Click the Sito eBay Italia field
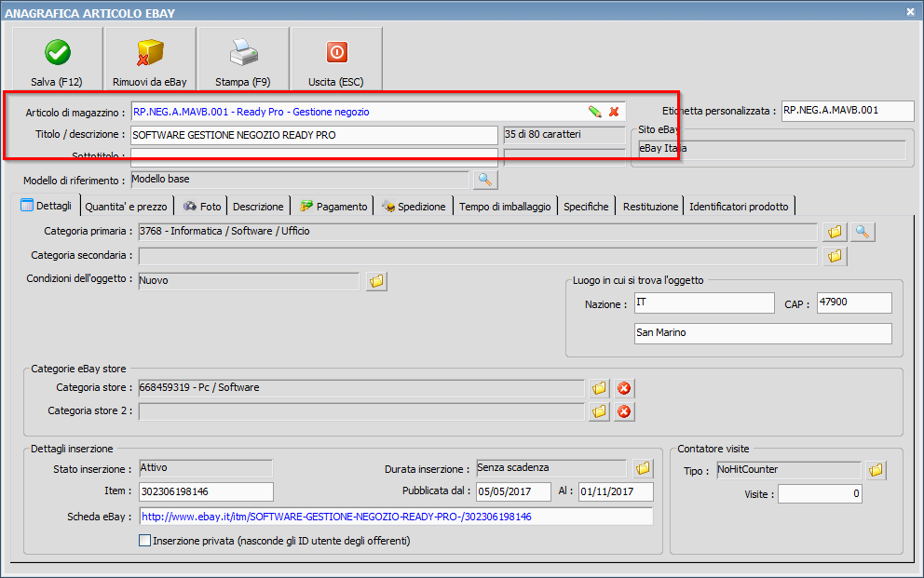The height and width of the screenshot is (578, 924). pos(772,150)
